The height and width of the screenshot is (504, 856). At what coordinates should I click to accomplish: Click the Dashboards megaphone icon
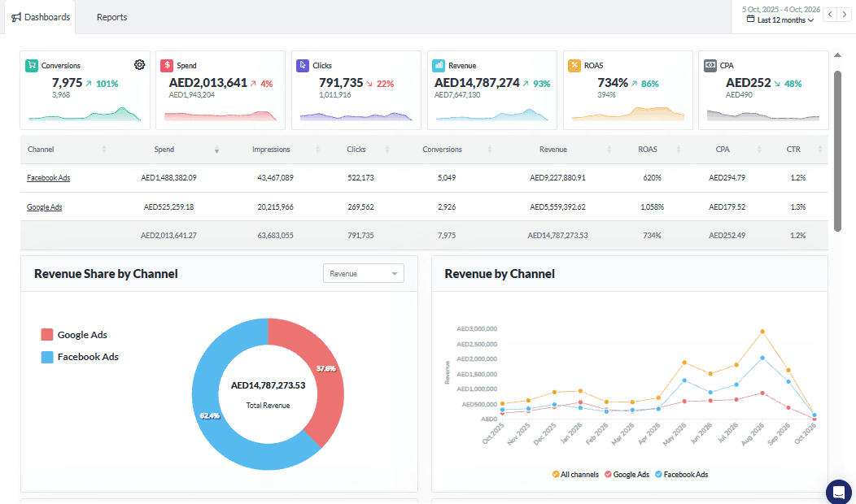click(x=16, y=17)
